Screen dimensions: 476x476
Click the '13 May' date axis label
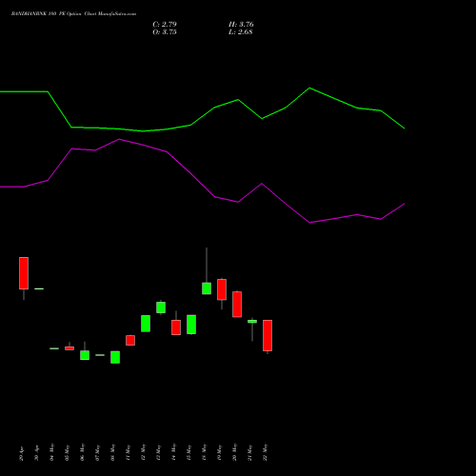pos(159,452)
